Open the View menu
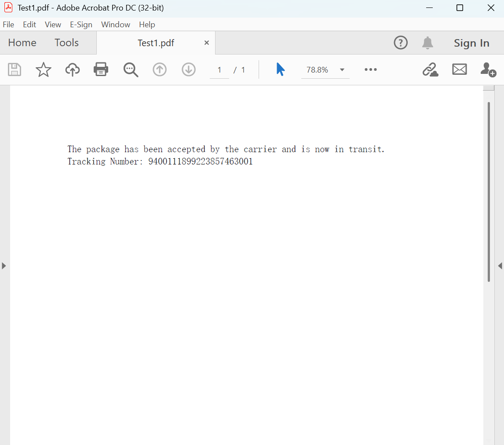Viewport: 504px width, 445px height. coord(53,25)
